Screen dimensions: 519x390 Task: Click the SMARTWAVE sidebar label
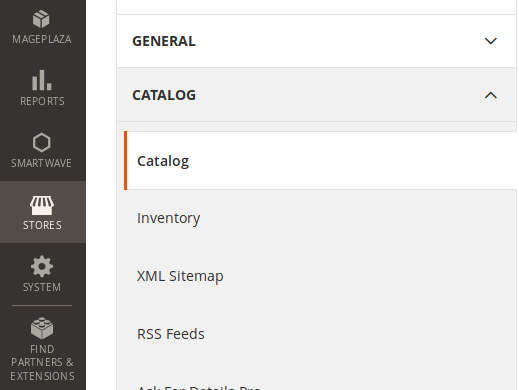pos(41,163)
